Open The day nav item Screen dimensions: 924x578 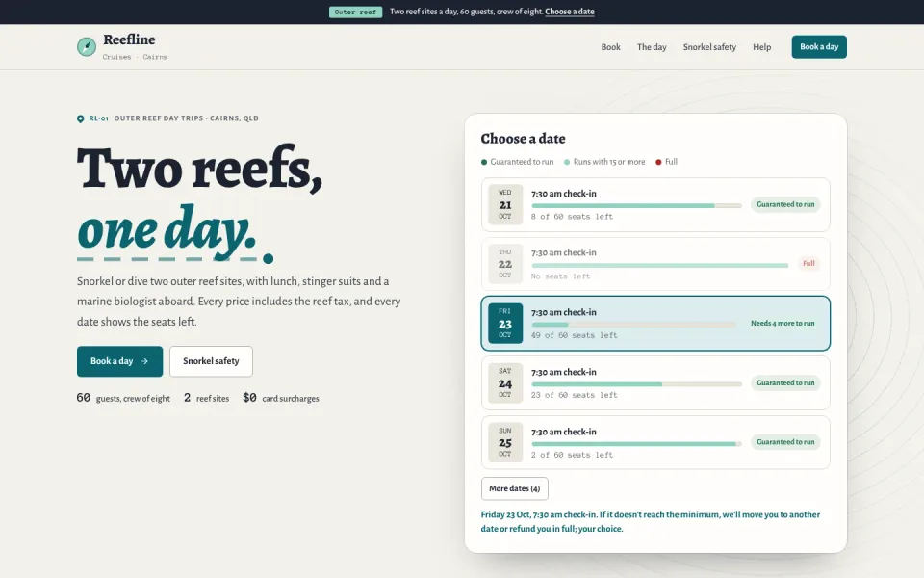(x=652, y=47)
